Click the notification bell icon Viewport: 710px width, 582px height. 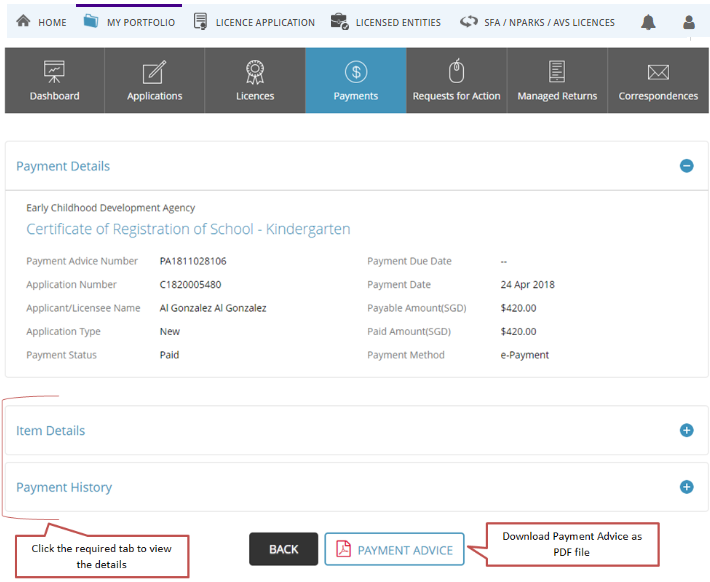[649, 22]
